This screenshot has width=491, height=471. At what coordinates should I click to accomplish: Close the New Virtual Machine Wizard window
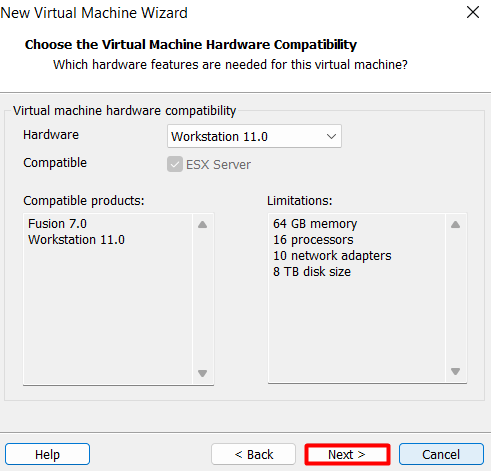[473, 13]
